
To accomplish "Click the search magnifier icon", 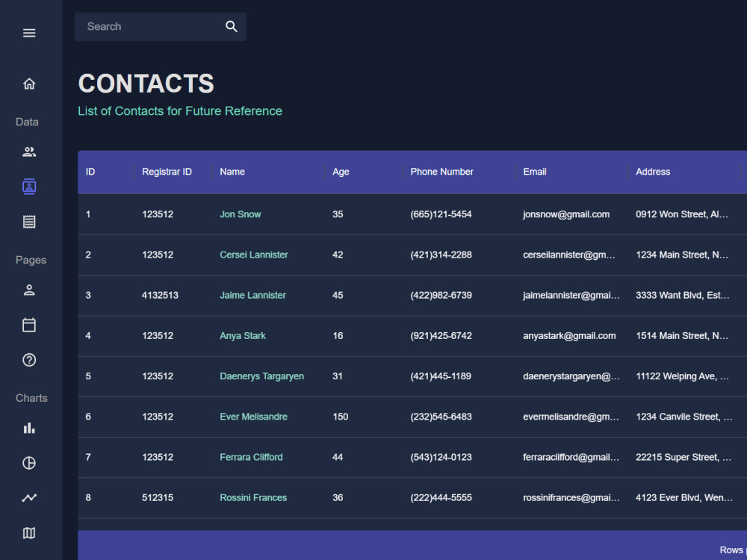I will pyautogui.click(x=232, y=27).
